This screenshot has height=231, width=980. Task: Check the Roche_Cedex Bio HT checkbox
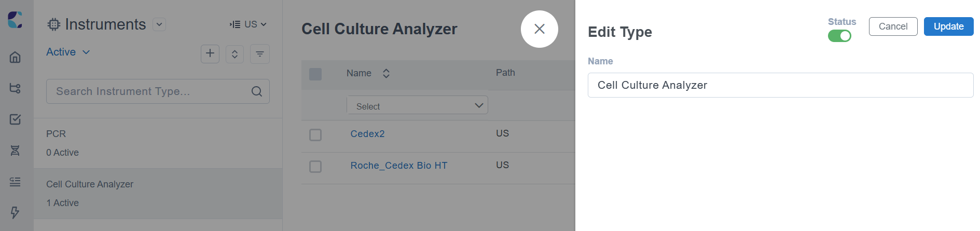[315, 167]
